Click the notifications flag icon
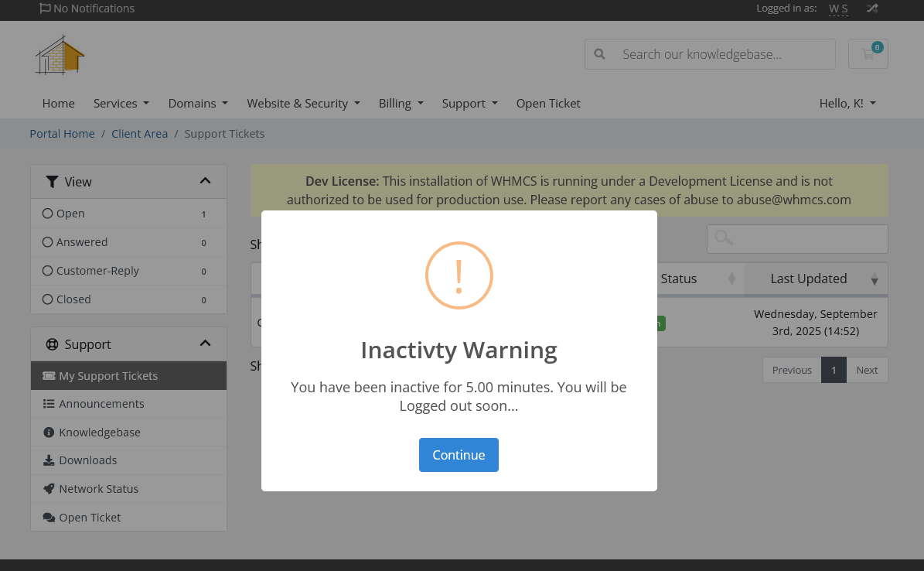Viewport: 924px width, 571px height. [45, 9]
